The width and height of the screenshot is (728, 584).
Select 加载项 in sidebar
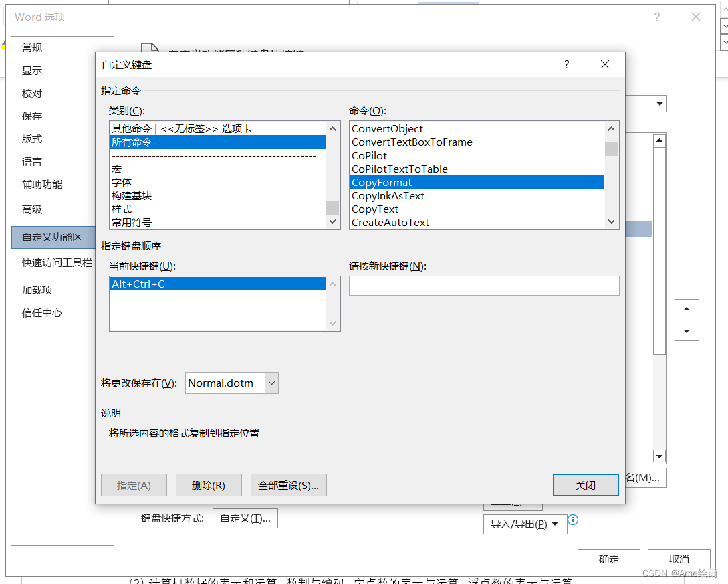[37, 290]
